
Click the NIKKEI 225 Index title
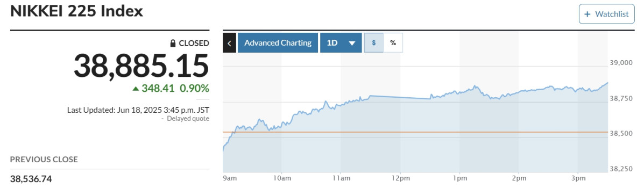coord(76,11)
